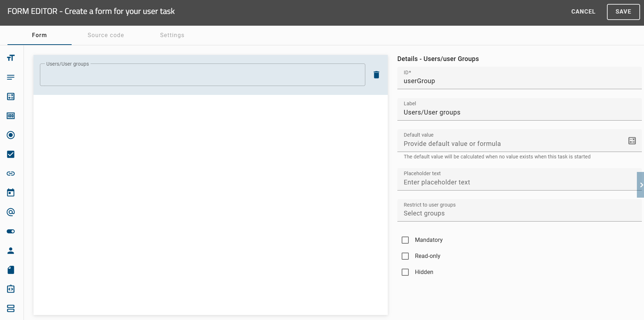Image resolution: width=644 pixels, height=320 pixels.
Task: Click the SAVE button
Action: (x=623, y=12)
